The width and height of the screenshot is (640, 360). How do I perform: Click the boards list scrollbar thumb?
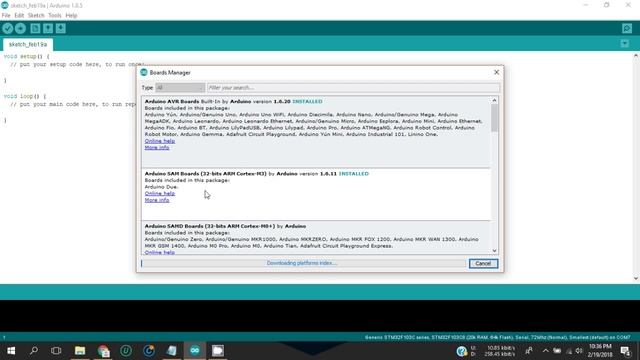(x=494, y=118)
